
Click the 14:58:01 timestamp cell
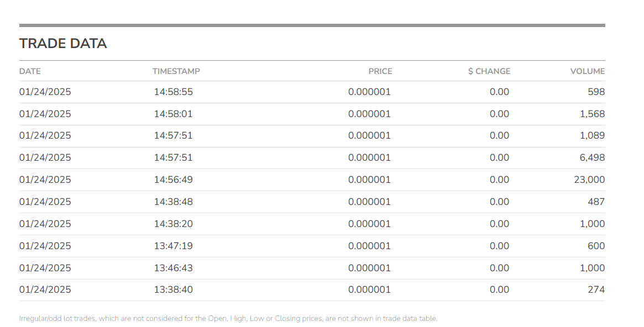[174, 114]
